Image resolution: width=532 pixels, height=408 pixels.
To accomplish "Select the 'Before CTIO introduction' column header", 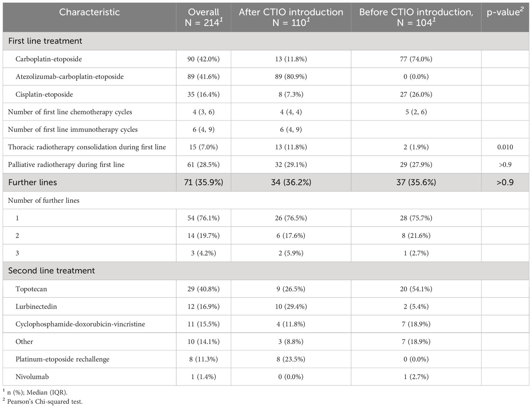I will [x=416, y=17].
